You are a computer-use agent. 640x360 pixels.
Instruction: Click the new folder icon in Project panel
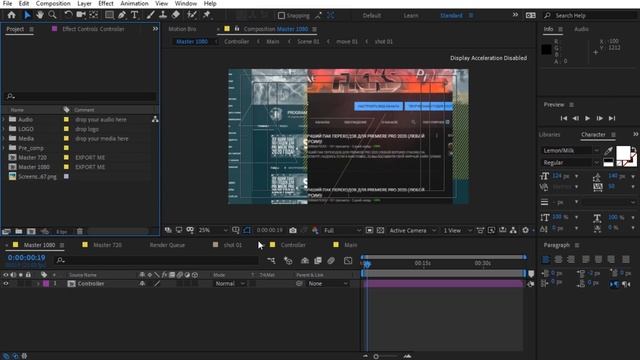[x=19, y=231]
